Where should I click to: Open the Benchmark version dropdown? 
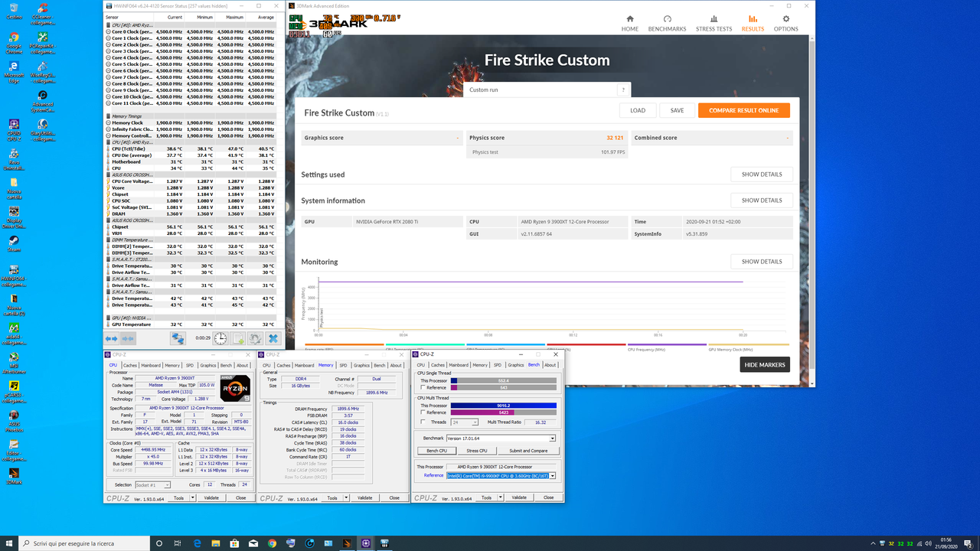tap(553, 439)
